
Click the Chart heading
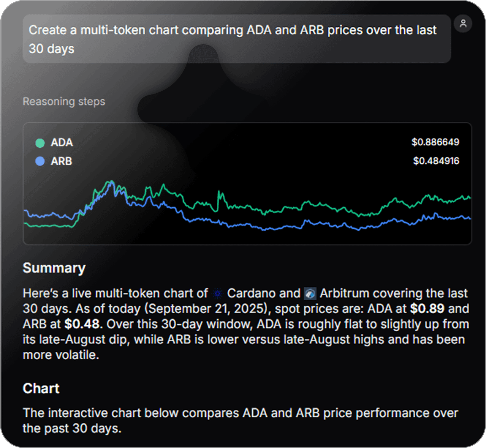tap(41, 389)
